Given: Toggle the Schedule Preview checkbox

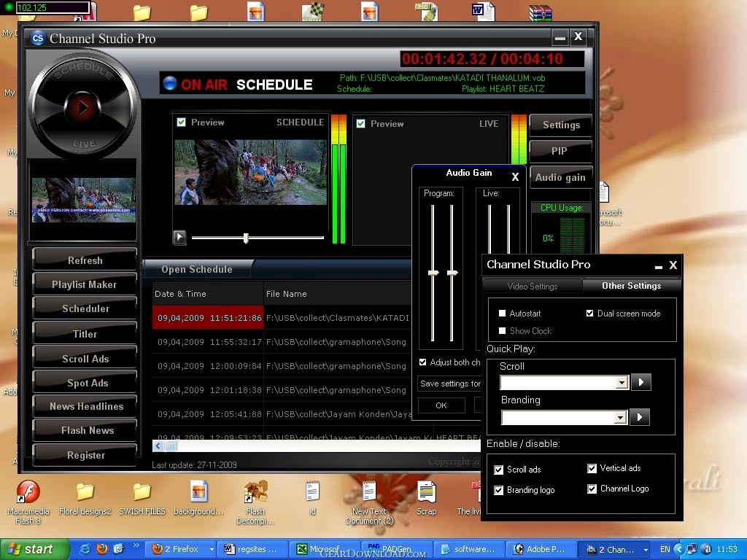Looking at the screenshot, I should coord(181,122).
